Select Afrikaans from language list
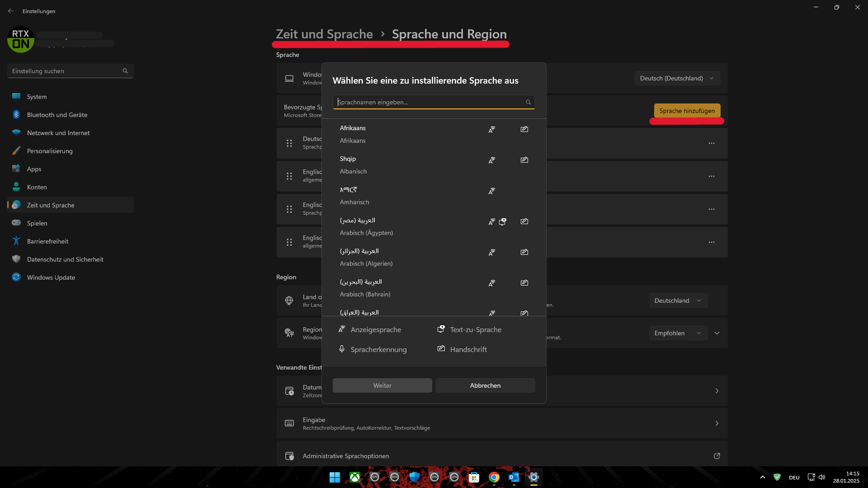This screenshot has width=868, height=488. pos(434,134)
